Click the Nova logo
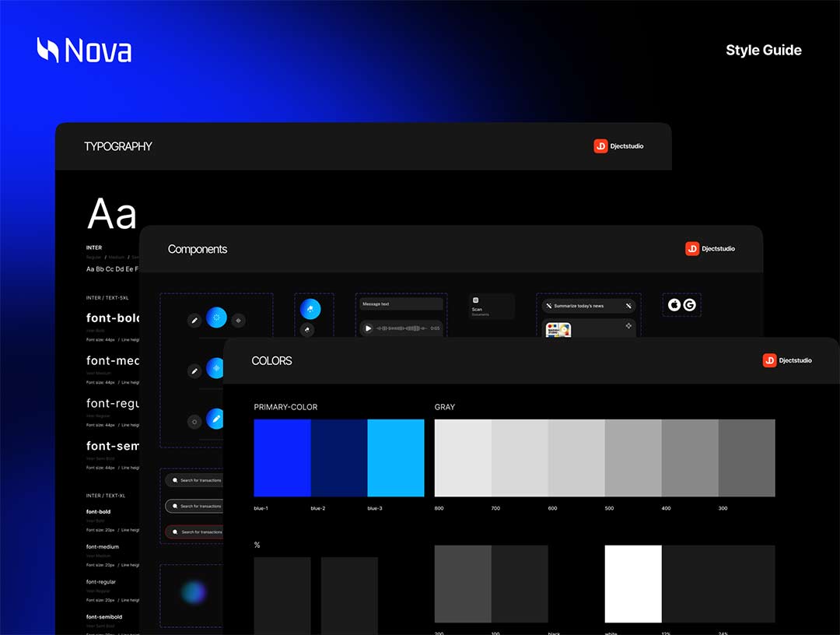Viewport: 840px width, 635px height. tap(84, 50)
